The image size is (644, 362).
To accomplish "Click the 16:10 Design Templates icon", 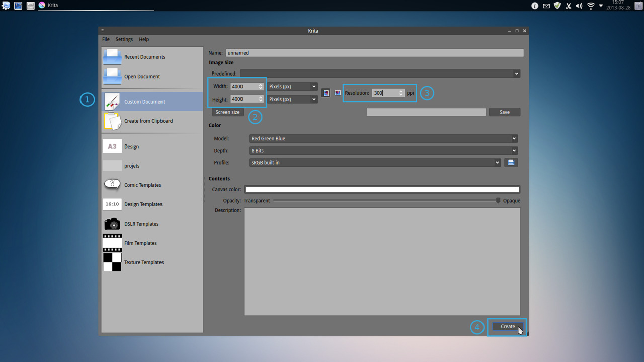I will (x=112, y=204).
